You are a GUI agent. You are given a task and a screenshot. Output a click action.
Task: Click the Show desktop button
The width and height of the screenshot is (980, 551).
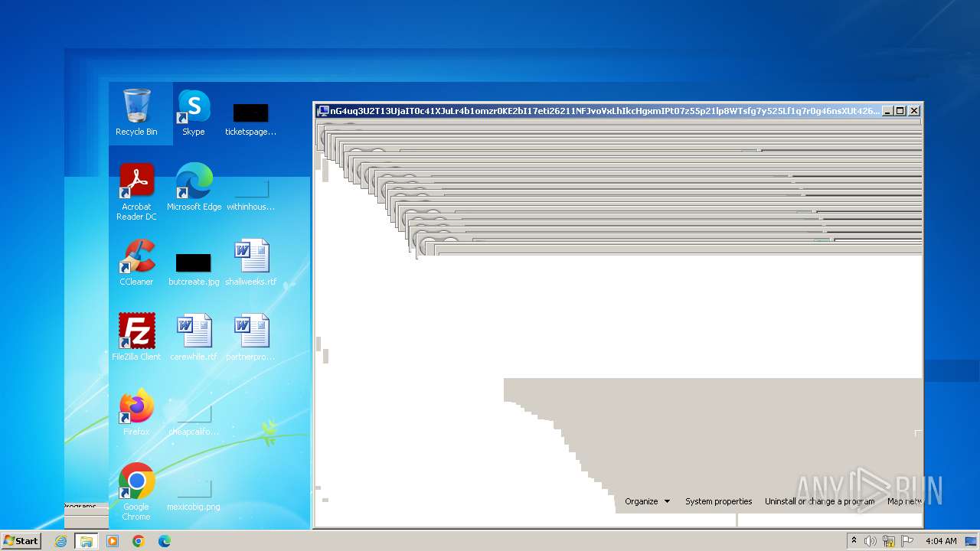972,541
